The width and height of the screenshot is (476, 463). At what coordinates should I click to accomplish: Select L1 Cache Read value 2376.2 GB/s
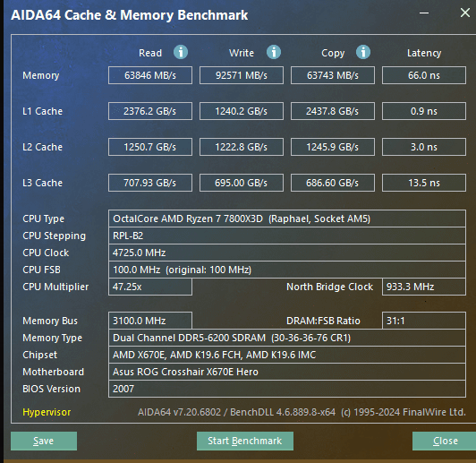pyautogui.click(x=150, y=111)
